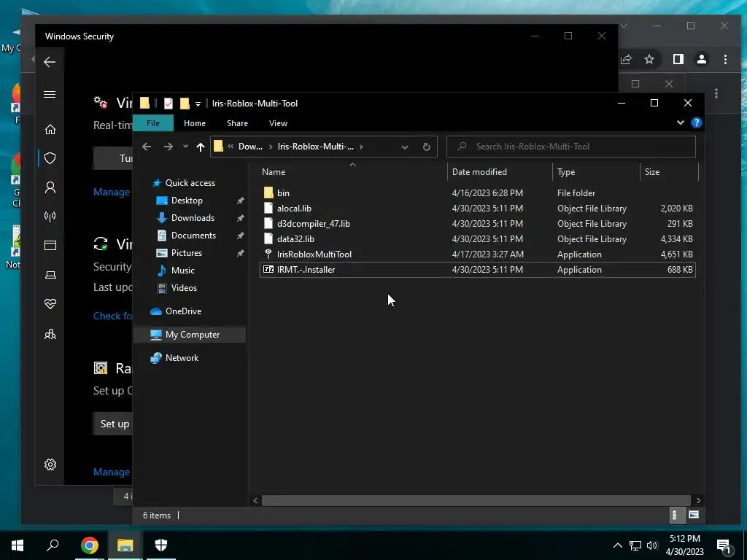Expand the ribbon with chevron
Image resolution: width=747 pixels, height=560 pixels.
[x=681, y=122]
